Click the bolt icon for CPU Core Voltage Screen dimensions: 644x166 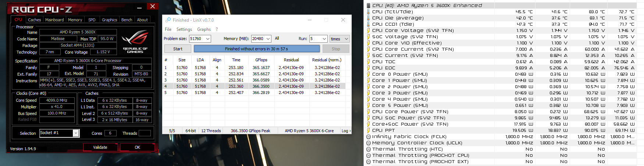click(369, 30)
